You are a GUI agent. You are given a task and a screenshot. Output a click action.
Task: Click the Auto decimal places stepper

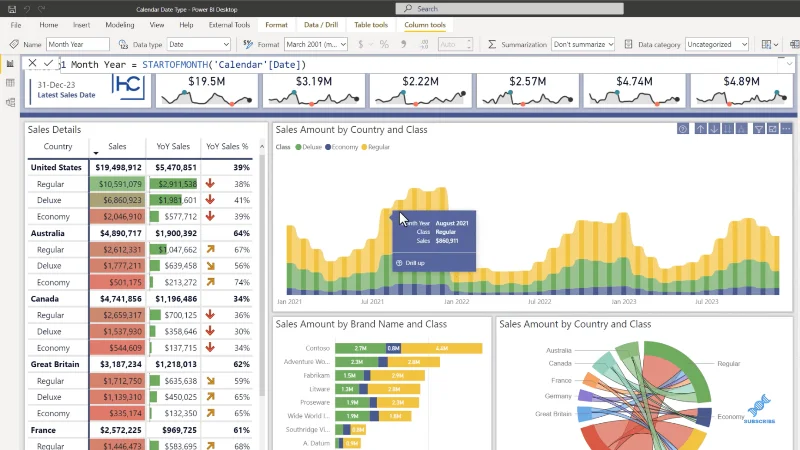click(455, 44)
